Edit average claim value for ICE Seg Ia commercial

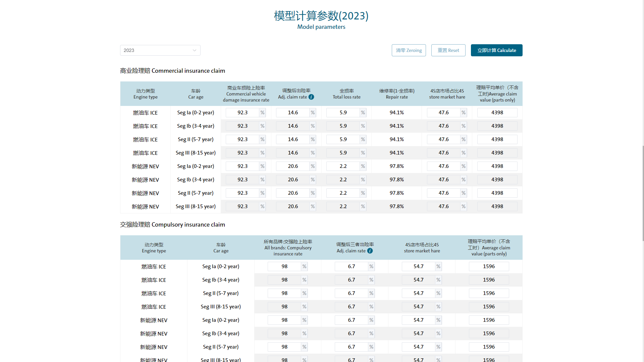point(497,113)
